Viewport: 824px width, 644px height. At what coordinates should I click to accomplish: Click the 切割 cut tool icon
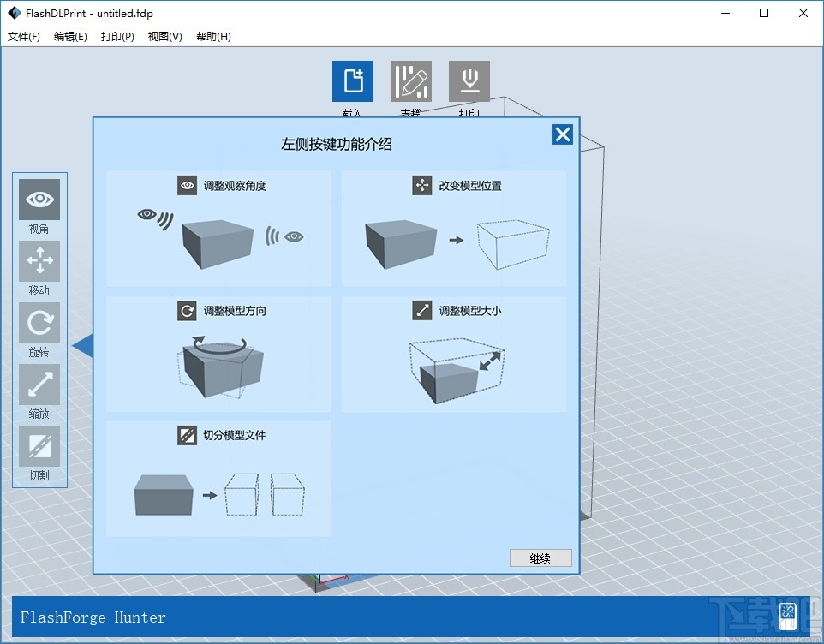pos(39,446)
